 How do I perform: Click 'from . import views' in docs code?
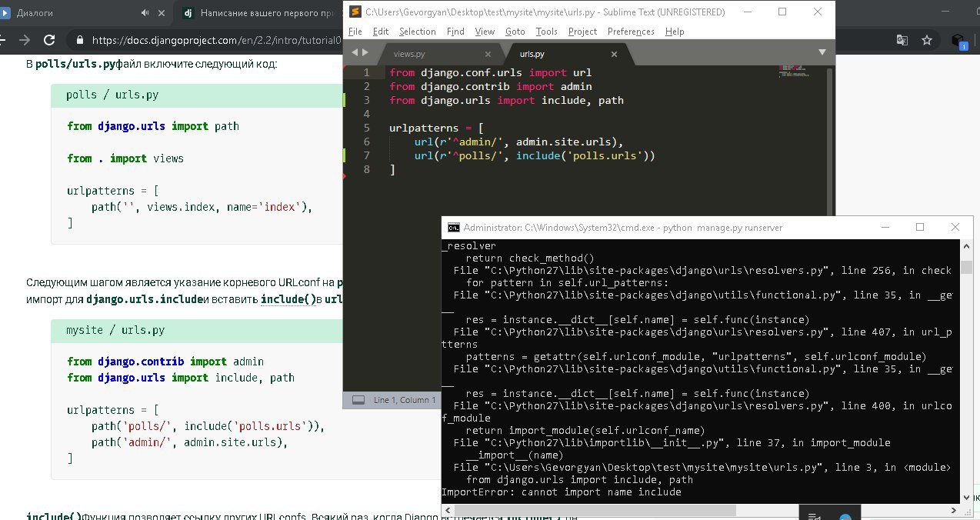click(x=125, y=158)
